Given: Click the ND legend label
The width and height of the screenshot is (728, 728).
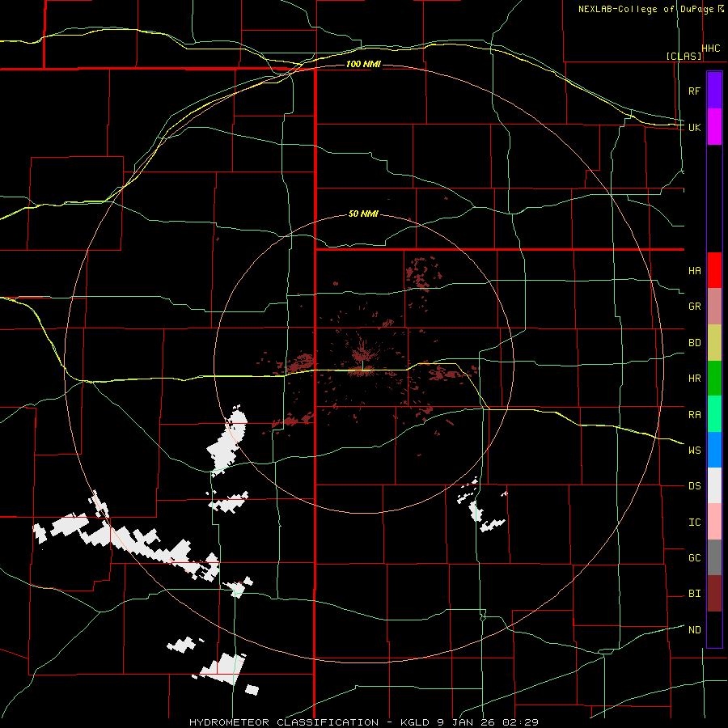Looking at the screenshot, I should tap(694, 630).
